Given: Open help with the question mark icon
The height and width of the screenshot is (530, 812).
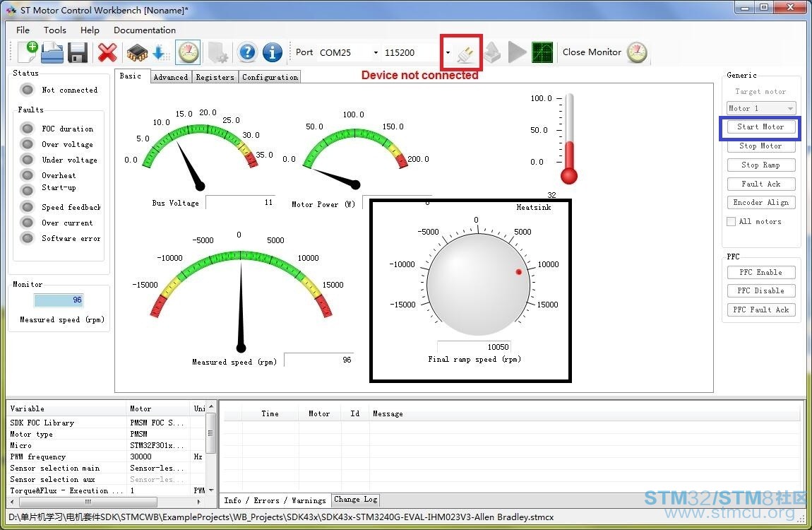Looking at the screenshot, I should [x=247, y=52].
